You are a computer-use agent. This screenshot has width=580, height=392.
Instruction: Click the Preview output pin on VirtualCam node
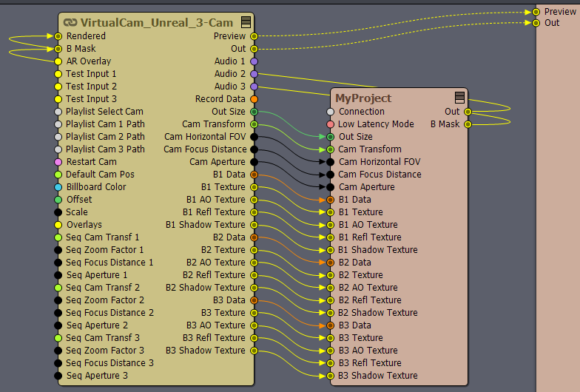click(254, 36)
